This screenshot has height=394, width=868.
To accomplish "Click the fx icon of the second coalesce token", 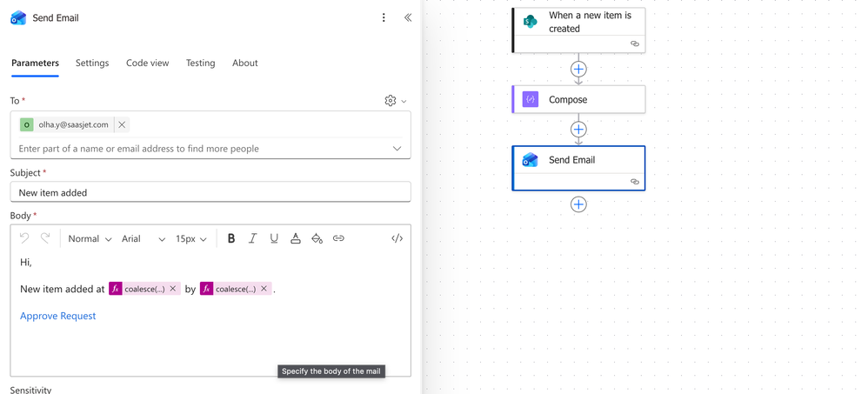I will click(206, 289).
